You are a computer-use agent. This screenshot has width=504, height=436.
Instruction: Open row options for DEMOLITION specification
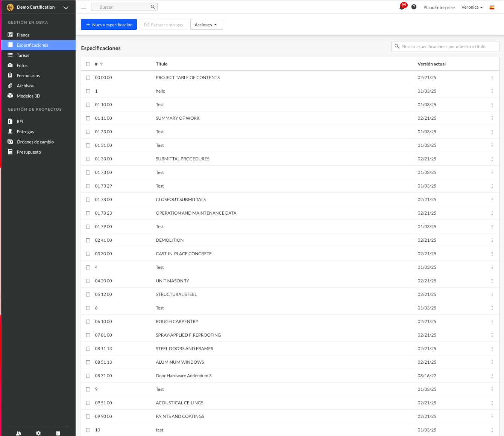point(492,240)
